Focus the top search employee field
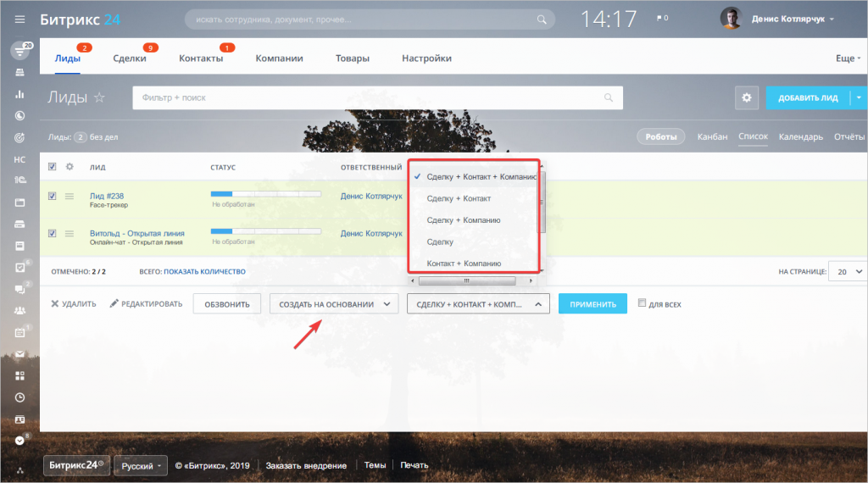Image resolution: width=868 pixels, height=483 pixels. (x=370, y=19)
